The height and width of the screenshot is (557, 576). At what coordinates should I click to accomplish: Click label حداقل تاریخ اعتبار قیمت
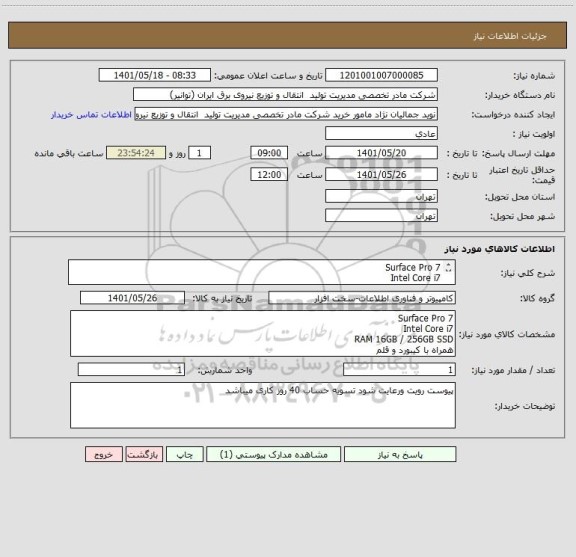click(522, 175)
